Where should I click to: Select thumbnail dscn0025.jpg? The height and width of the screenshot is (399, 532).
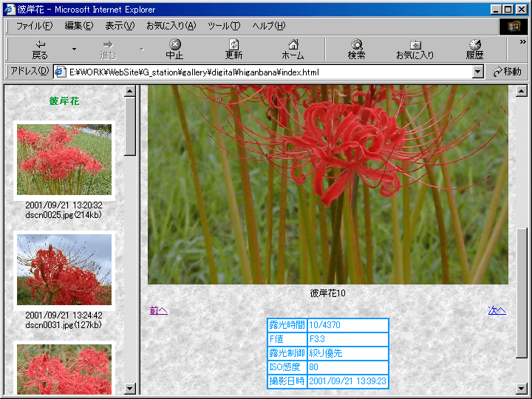[x=64, y=160]
